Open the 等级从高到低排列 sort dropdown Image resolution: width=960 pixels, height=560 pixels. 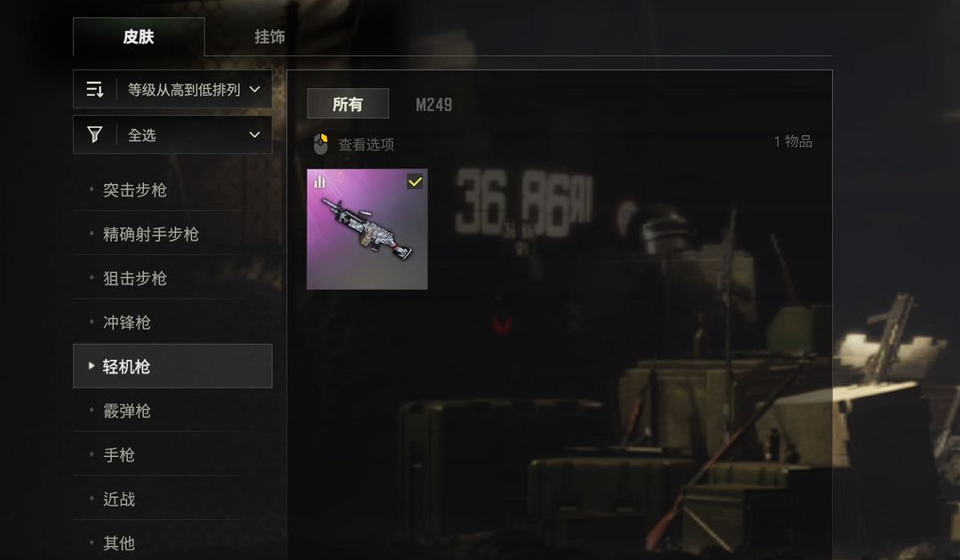click(172, 90)
